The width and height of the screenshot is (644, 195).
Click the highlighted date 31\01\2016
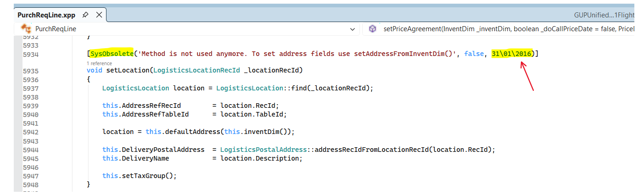[x=511, y=54]
